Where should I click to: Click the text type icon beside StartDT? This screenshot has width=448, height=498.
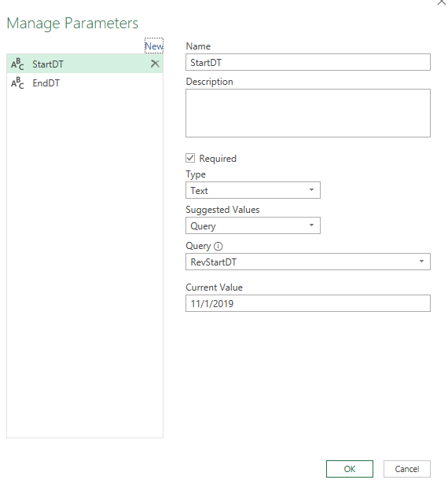17,64
